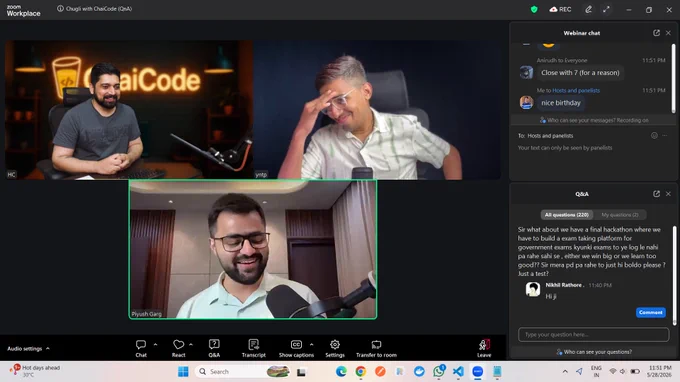Open the React emoji menu

(178, 348)
